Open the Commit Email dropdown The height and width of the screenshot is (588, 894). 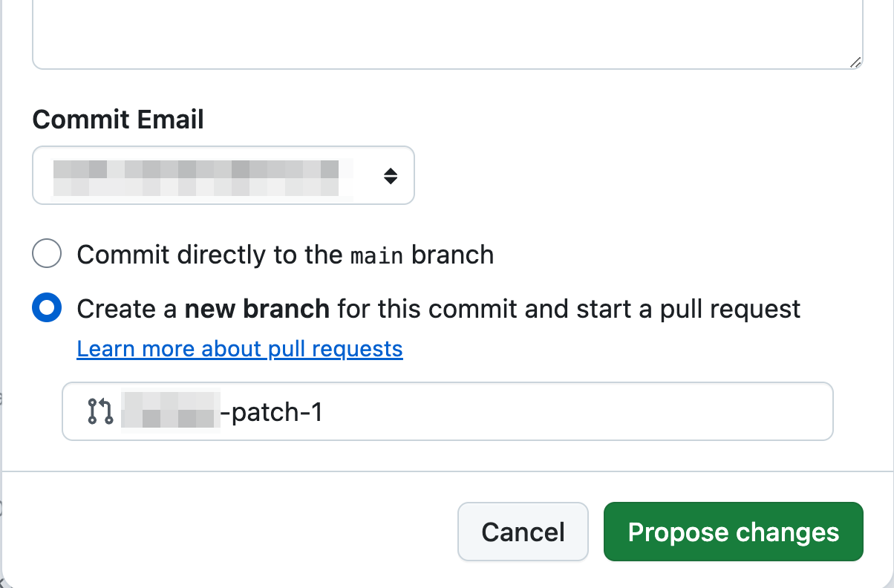223,175
